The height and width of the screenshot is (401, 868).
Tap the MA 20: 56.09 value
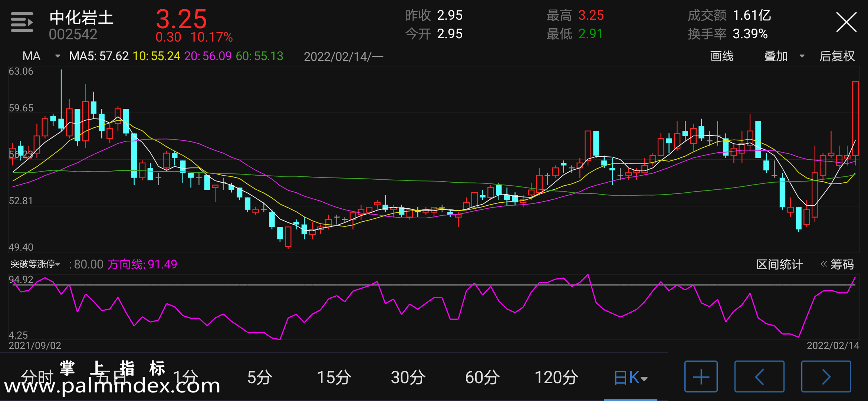(208, 56)
